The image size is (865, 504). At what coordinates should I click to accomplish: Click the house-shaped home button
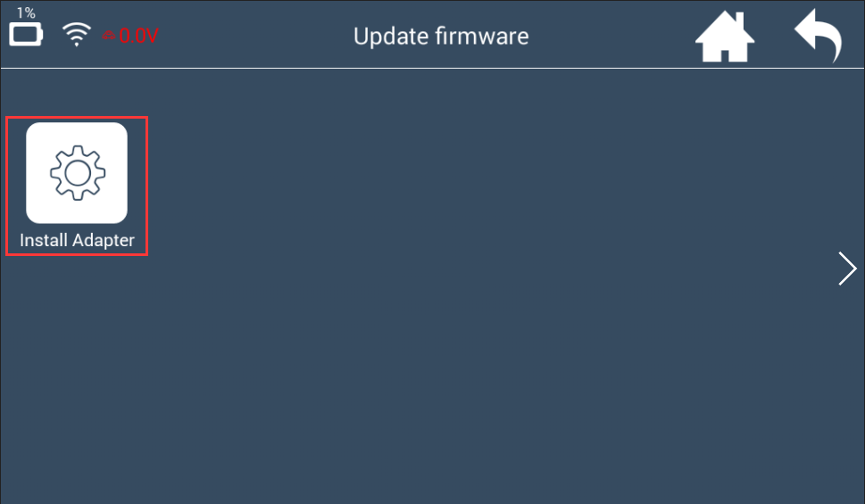pyautogui.click(x=724, y=37)
